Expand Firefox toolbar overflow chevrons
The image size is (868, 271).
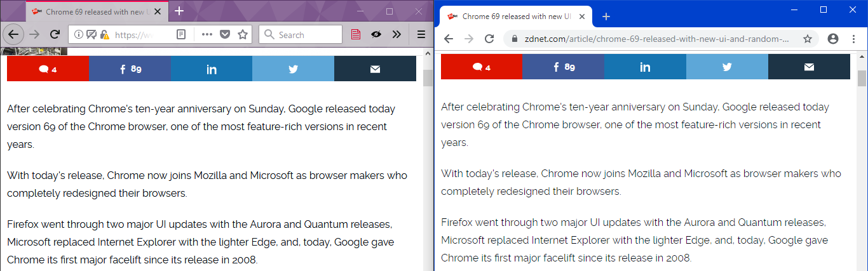(397, 34)
